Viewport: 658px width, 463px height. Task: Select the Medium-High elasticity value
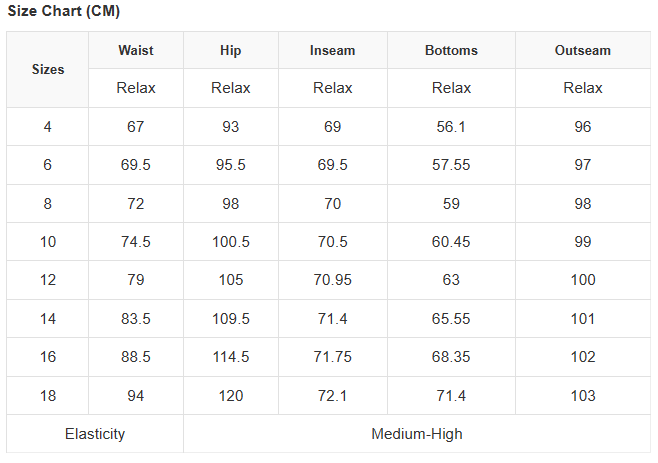pyautogui.click(x=417, y=434)
